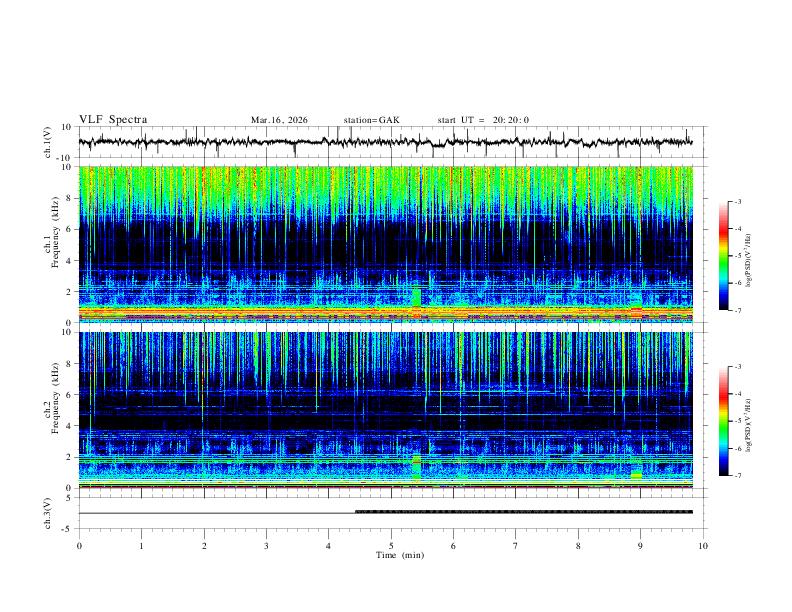The height and width of the screenshot is (612, 792).
Task: Click the "5" tick on ch.3(V) axis
Action: (70, 498)
